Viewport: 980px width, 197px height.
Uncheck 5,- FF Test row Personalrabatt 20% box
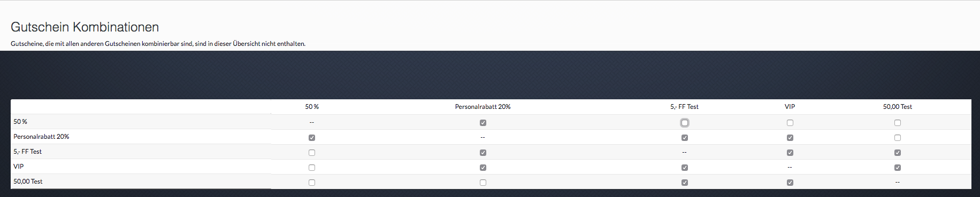click(x=483, y=153)
